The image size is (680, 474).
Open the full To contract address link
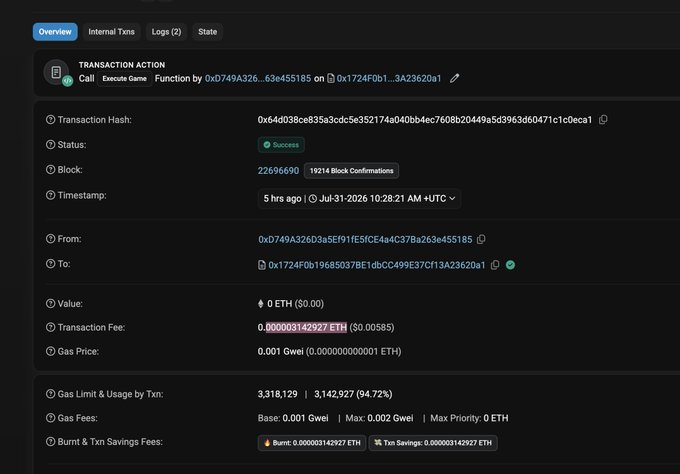tap(377, 265)
